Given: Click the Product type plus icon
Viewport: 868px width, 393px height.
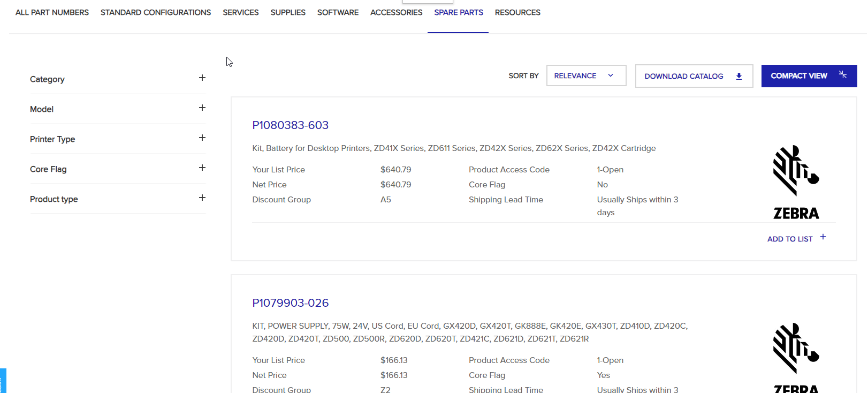Looking at the screenshot, I should coord(202,198).
